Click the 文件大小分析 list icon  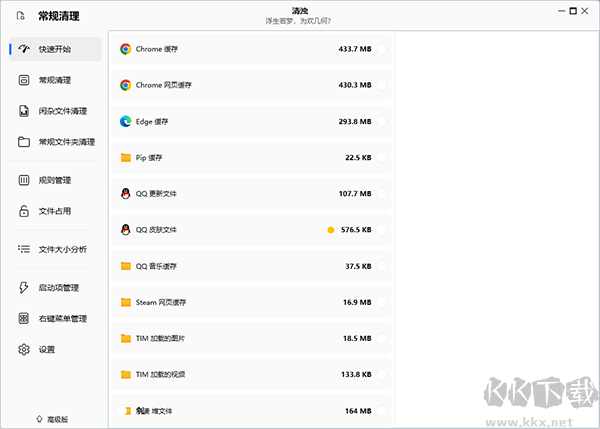[24, 249]
